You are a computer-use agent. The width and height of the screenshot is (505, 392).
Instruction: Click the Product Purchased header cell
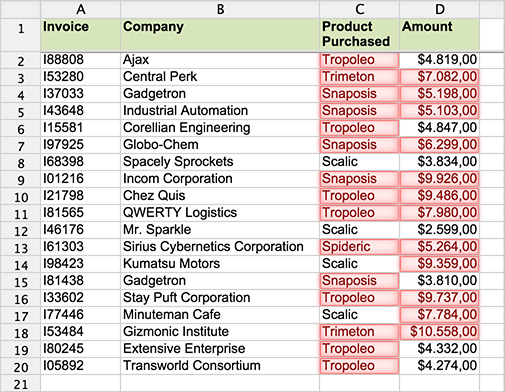click(x=359, y=35)
